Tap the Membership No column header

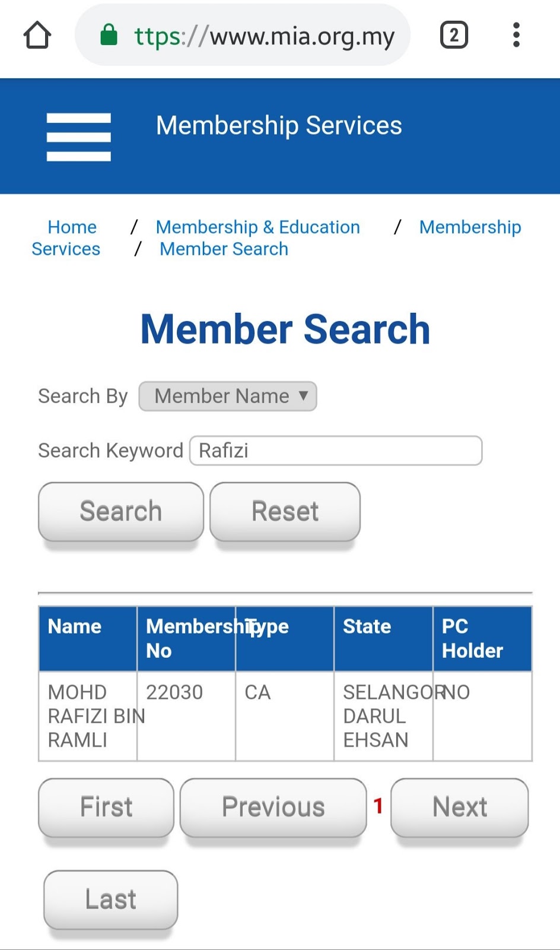point(186,638)
